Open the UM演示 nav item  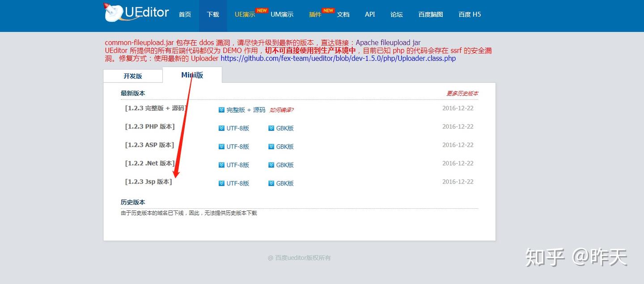[282, 14]
